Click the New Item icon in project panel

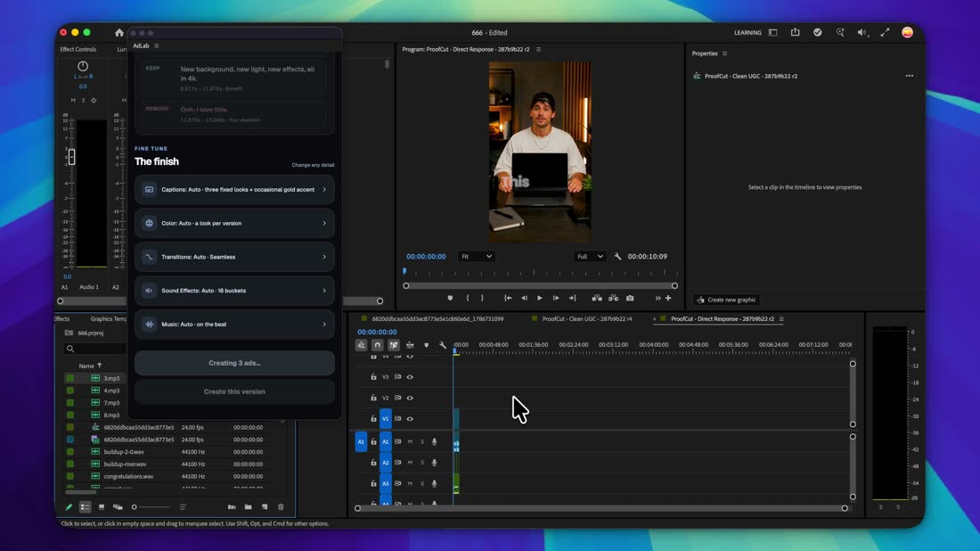[265, 507]
